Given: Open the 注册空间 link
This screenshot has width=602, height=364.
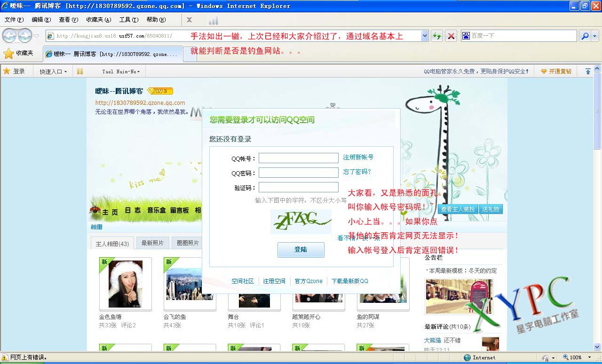Looking at the screenshot, I should (274, 281).
